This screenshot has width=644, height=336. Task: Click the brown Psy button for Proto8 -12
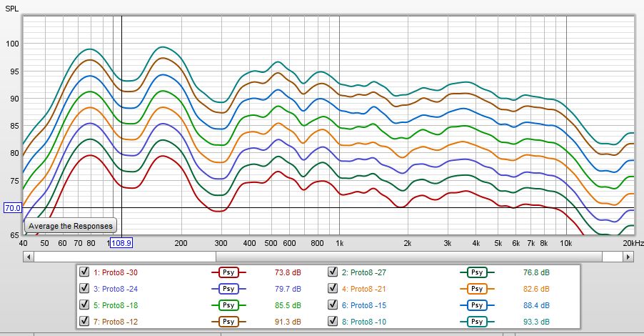coord(228,322)
